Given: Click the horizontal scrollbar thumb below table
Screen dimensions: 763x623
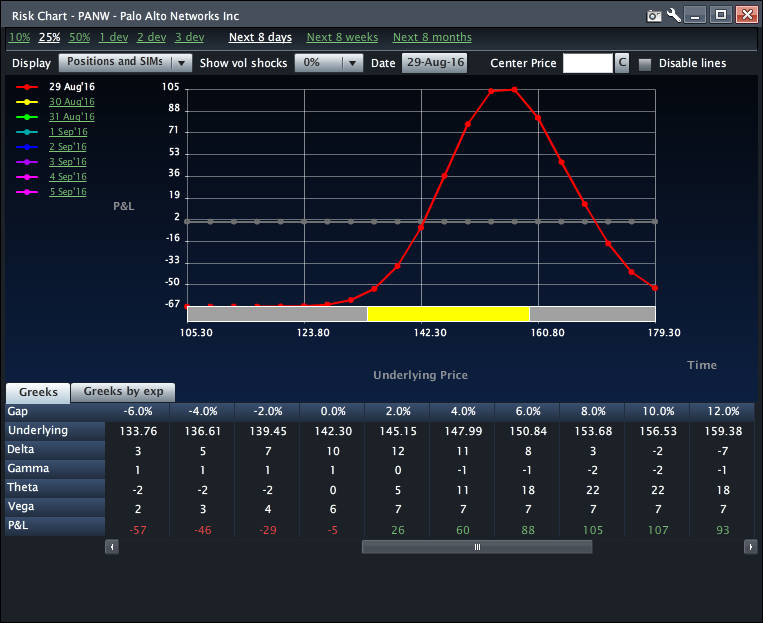Looking at the screenshot, I should click(x=476, y=547).
